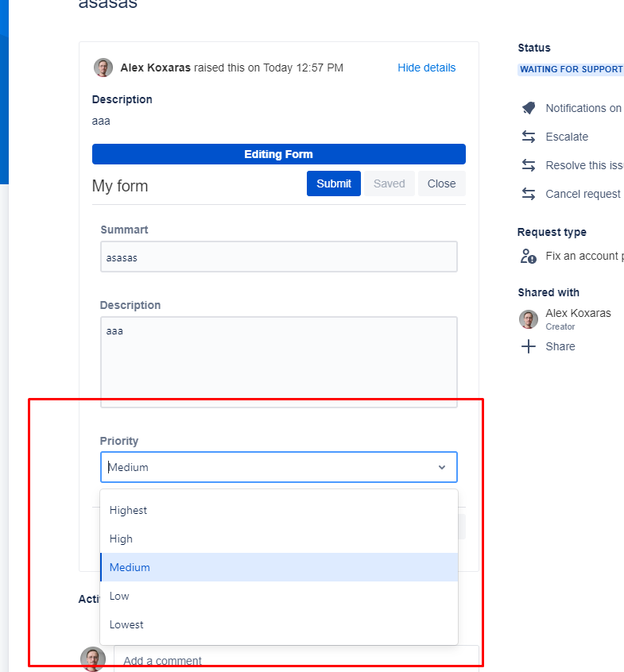Choose Medium in the priority list

coord(279,567)
